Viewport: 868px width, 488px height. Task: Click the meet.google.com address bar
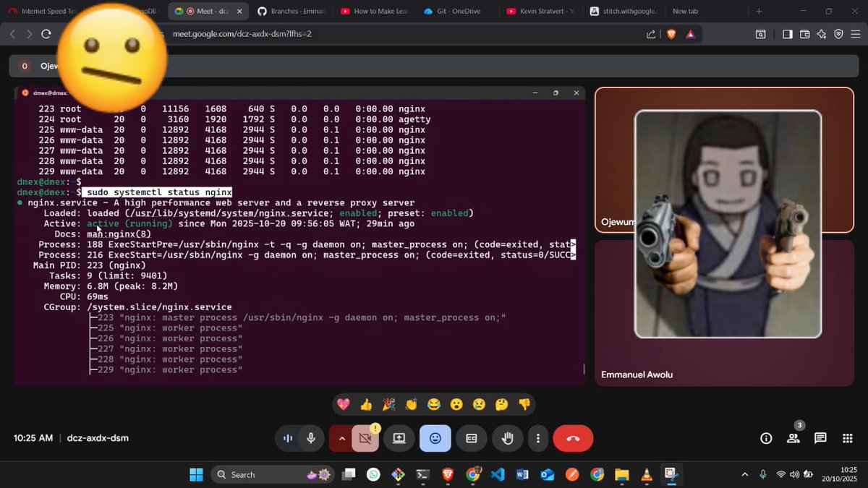(x=242, y=34)
